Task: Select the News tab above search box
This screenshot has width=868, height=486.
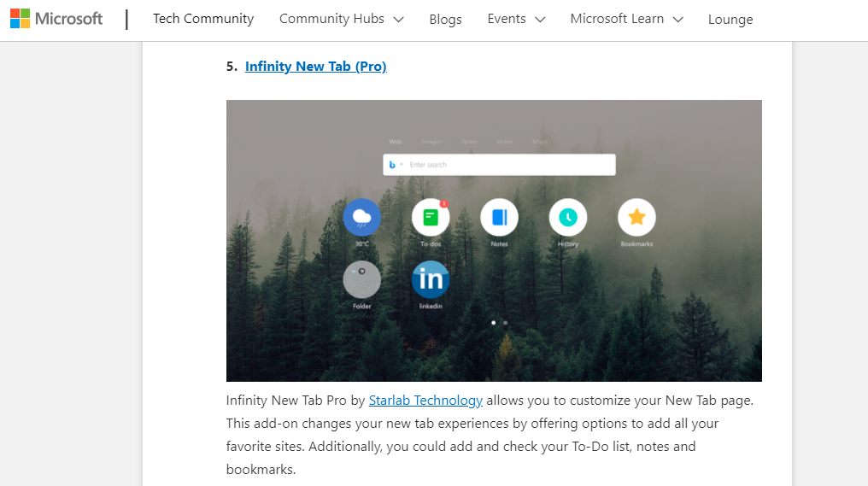Action: click(x=469, y=142)
